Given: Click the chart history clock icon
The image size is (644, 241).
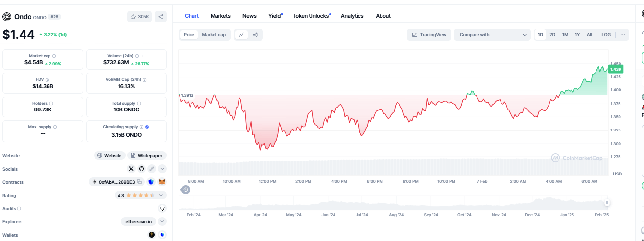Looking at the screenshot, I should 185,190.
